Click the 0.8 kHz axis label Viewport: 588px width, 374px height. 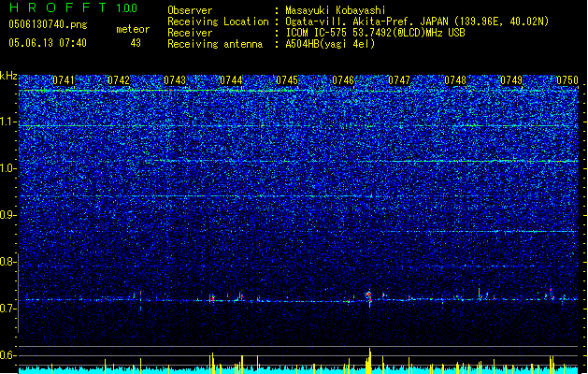coord(8,262)
